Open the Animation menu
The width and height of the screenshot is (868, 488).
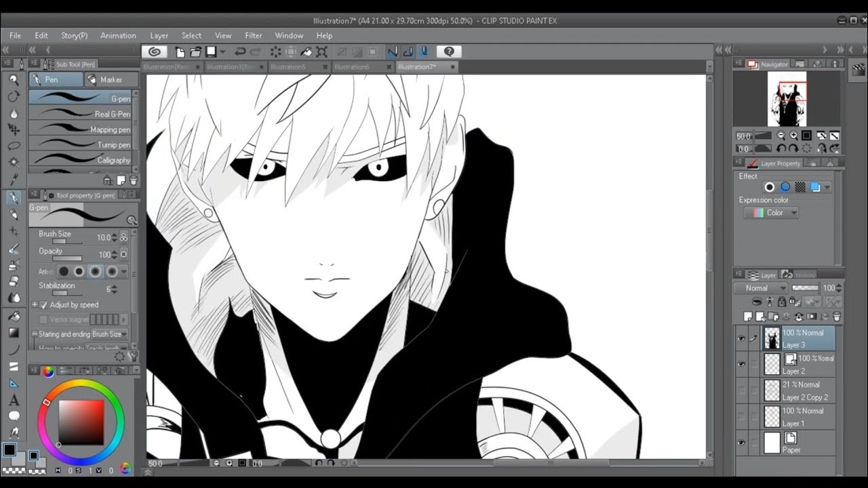point(118,35)
